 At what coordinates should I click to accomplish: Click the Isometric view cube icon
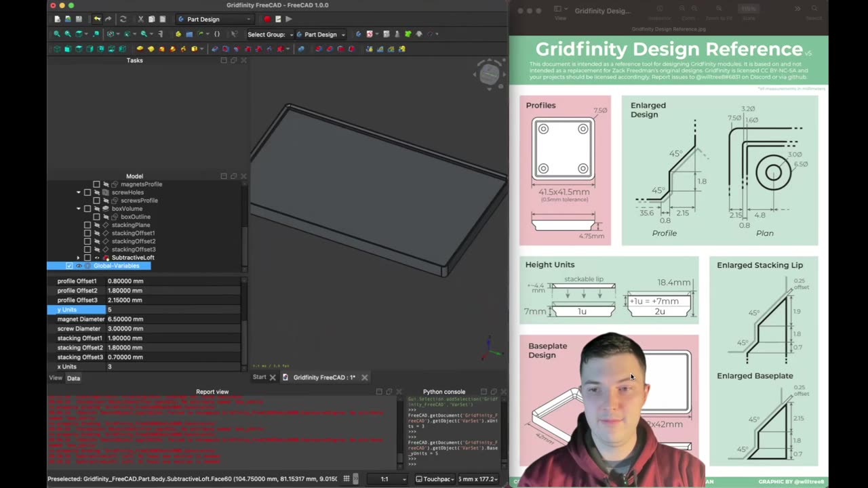(57, 49)
